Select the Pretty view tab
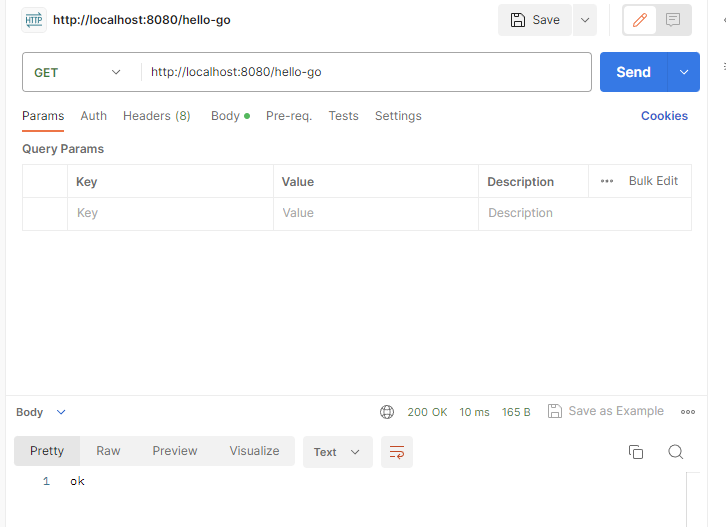The width and height of the screenshot is (726, 527). 47,451
